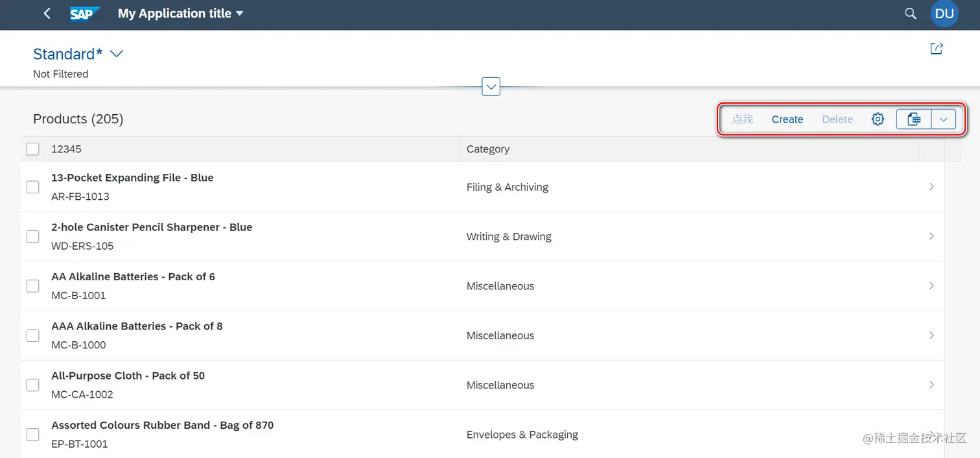
Task: Open details arrow on AA Alkaline Batteries row
Action: 931,286
